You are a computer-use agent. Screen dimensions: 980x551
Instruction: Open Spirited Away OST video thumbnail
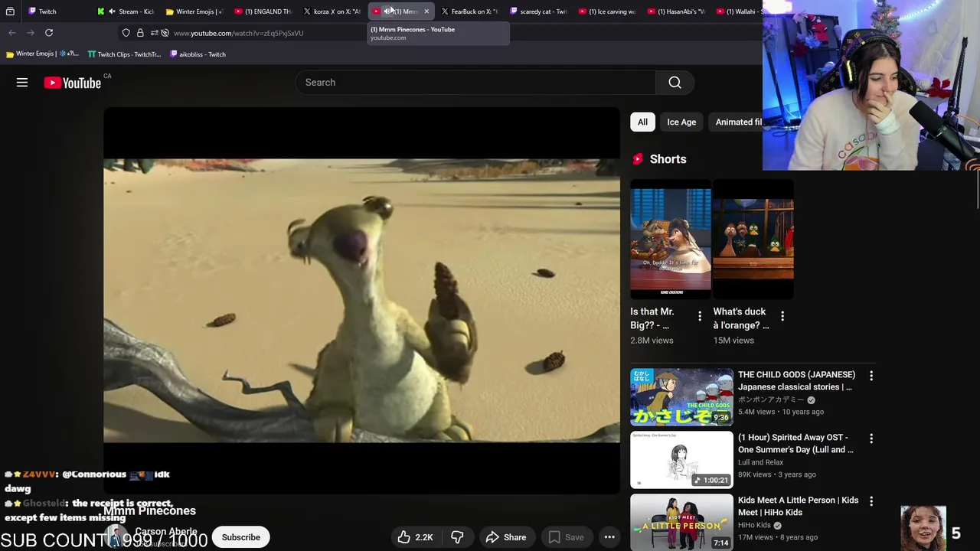[681, 460]
